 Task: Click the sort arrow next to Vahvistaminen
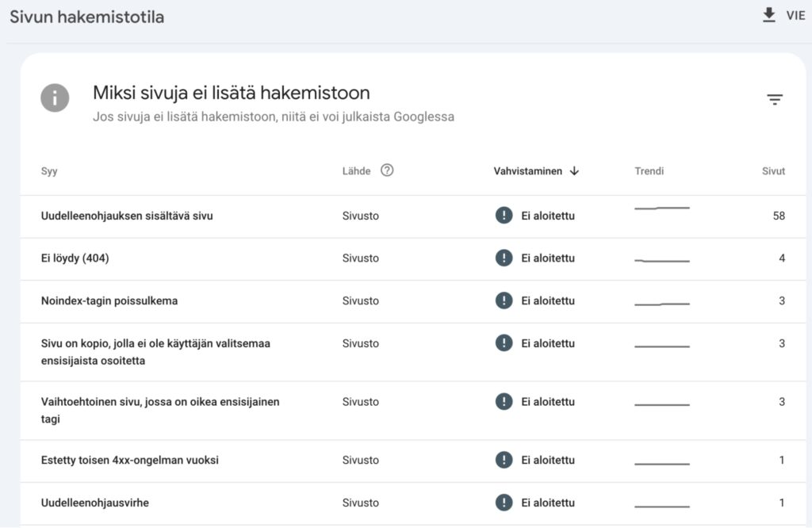pyautogui.click(x=575, y=171)
